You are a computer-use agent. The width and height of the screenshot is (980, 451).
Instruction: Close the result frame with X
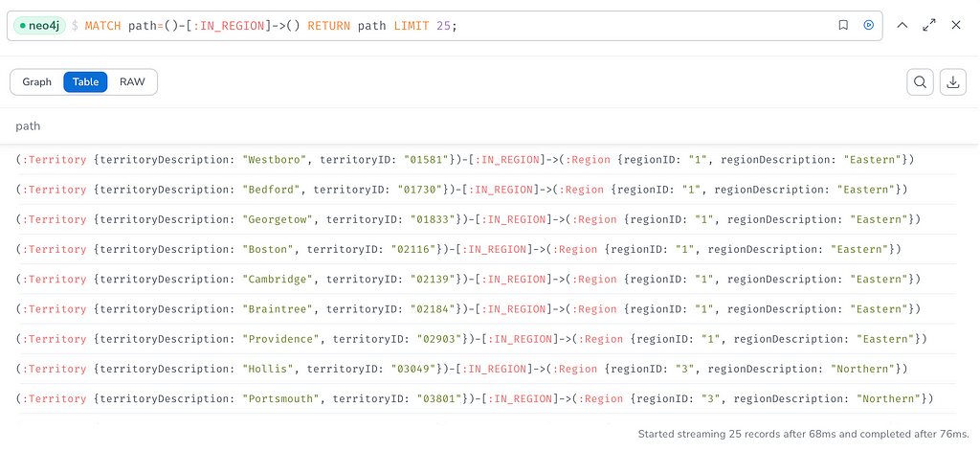click(x=956, y=26)
